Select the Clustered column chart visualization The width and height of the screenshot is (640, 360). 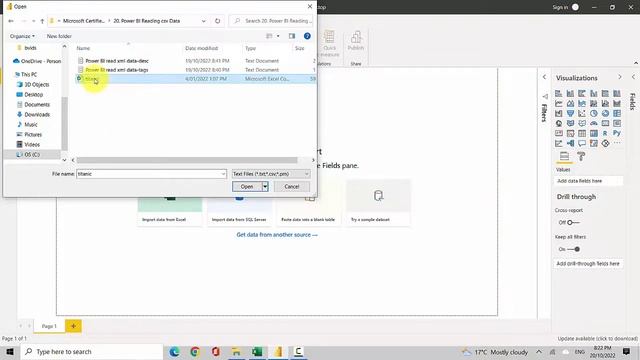[593, 93]
